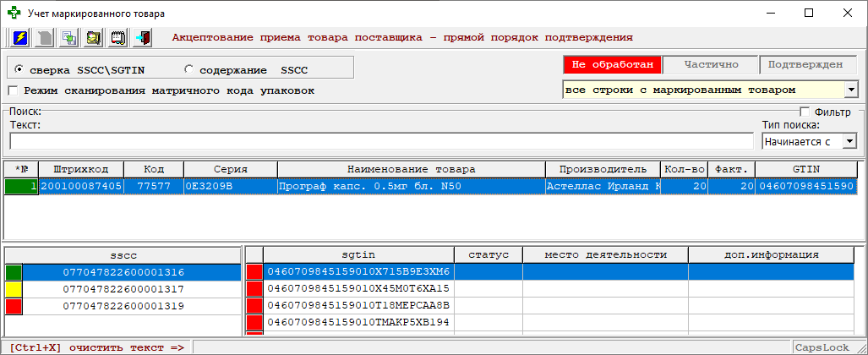The height and width of the screenshot is (355, 868).
Task: Click the yellow status square of SSCC ...1317
Action: [14, 289]
